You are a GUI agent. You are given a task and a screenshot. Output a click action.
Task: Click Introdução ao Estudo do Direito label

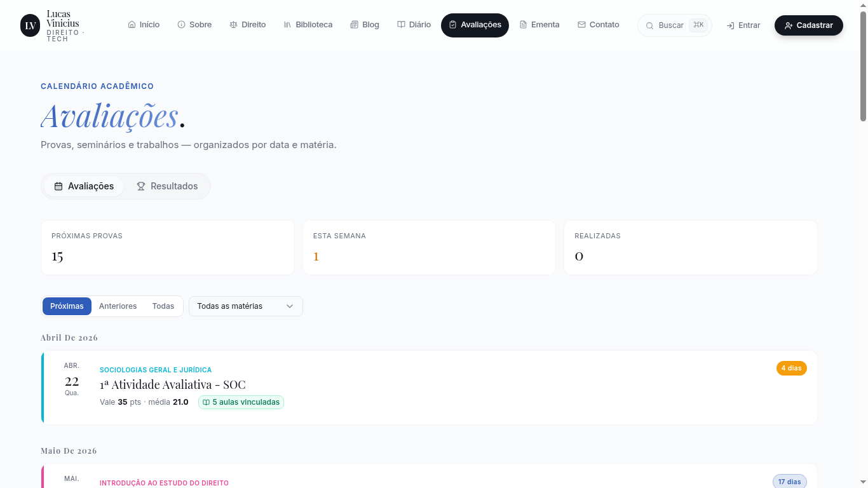(164, 483)
